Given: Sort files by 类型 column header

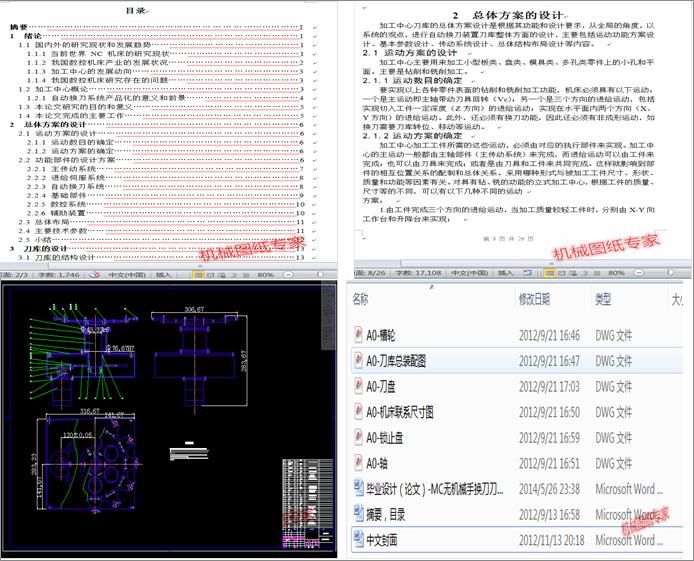Looking at the screenshot, I should pyautogui.click(x=603, y=299).
